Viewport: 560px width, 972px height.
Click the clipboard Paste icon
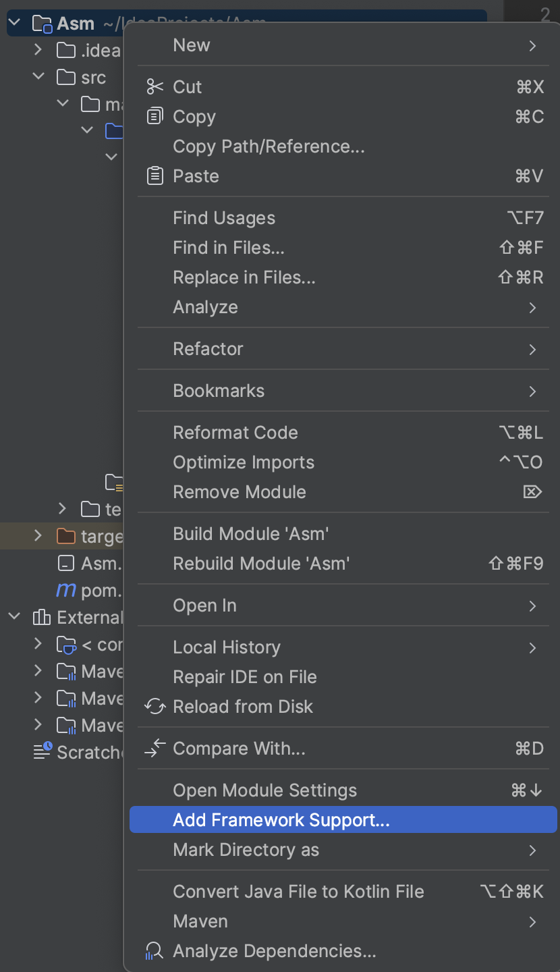click(x=155, y=176)
